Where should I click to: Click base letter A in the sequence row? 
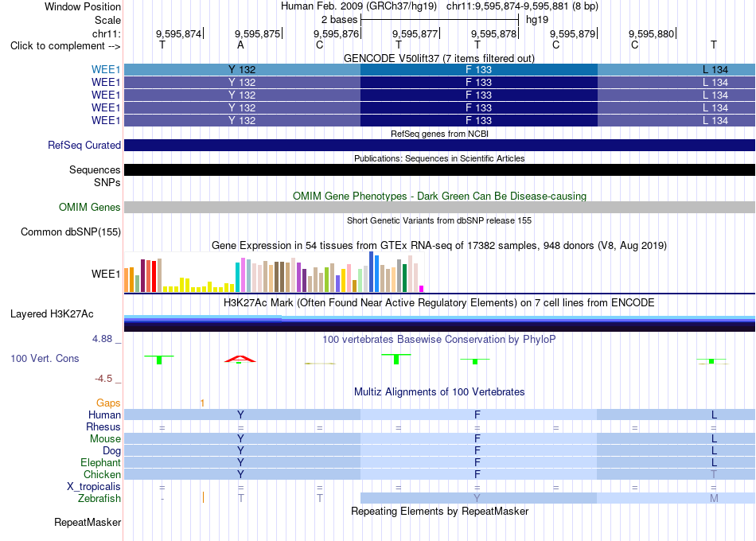pyautogui.click(x=240, y=45)
